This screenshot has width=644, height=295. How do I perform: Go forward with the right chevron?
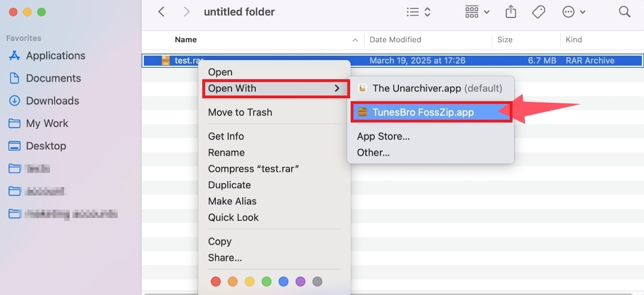tap(187, 12)
